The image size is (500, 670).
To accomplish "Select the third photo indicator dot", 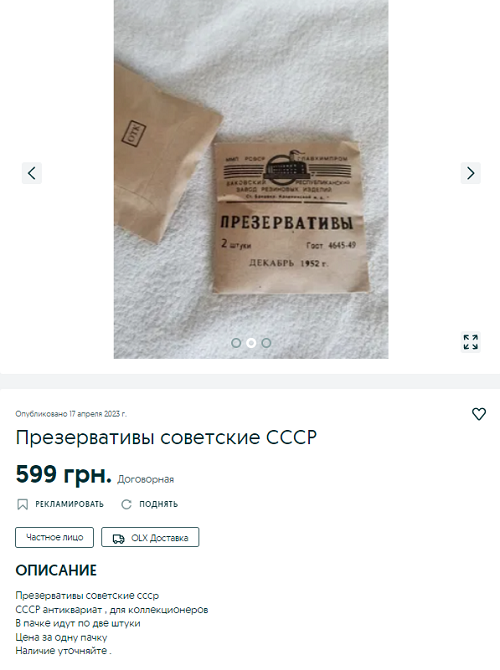I will pyautogui.click(x=266, y=343).
